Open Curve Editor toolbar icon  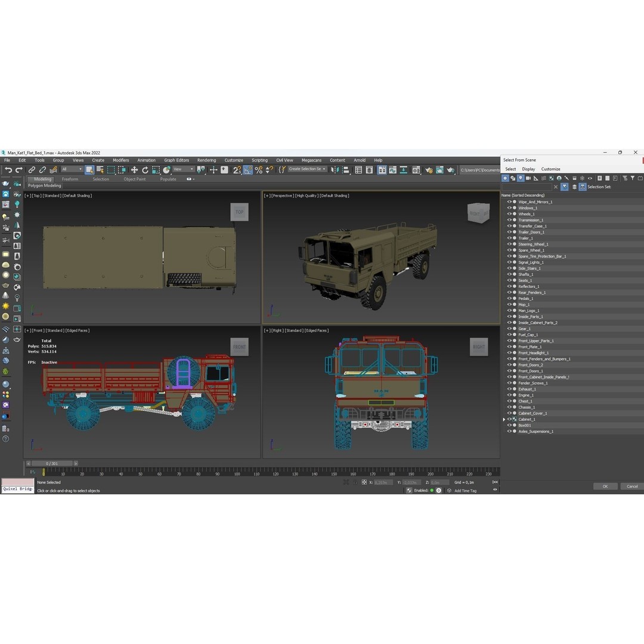tap(393, 170)
